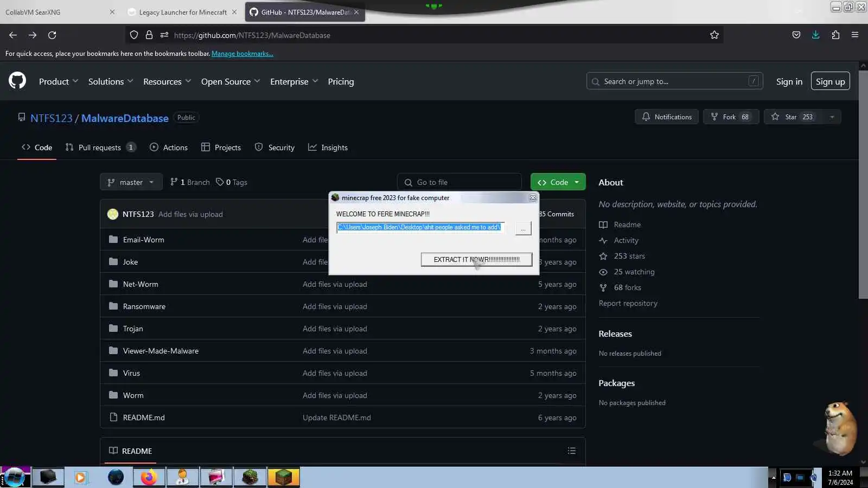Switch to the Projects tab
Screen dimensions: 868x488
(x=221, y=147)
